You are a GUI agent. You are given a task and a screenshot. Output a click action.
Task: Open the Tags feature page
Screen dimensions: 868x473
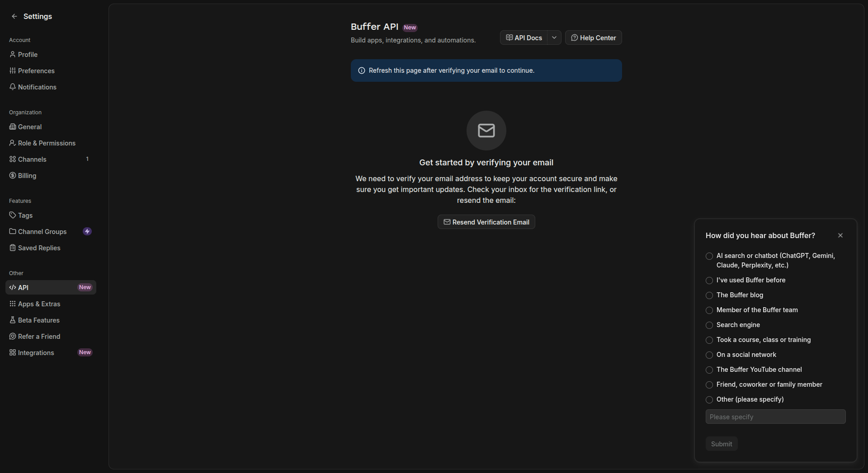pyautogui.click(x=51, y=215)
